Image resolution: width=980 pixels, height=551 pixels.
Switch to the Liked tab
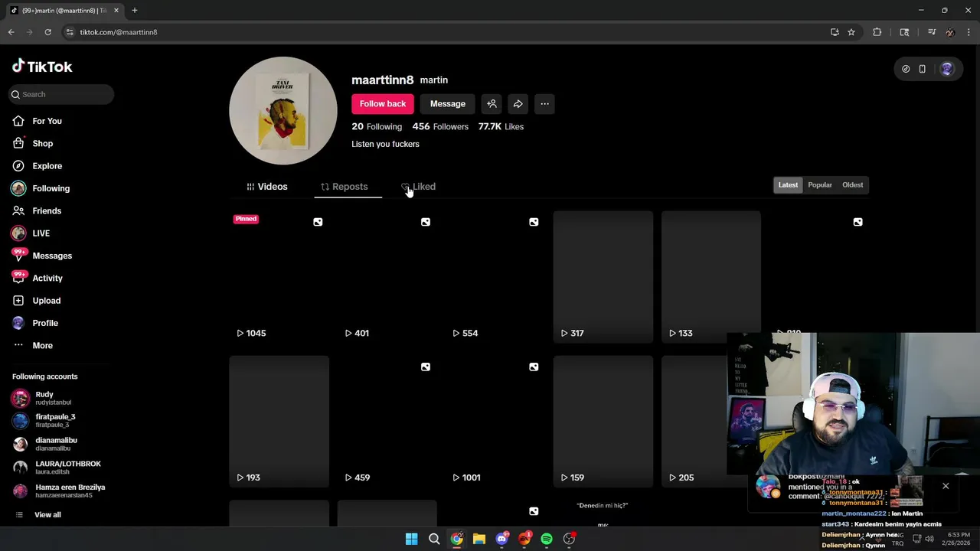tap(419, 187)
